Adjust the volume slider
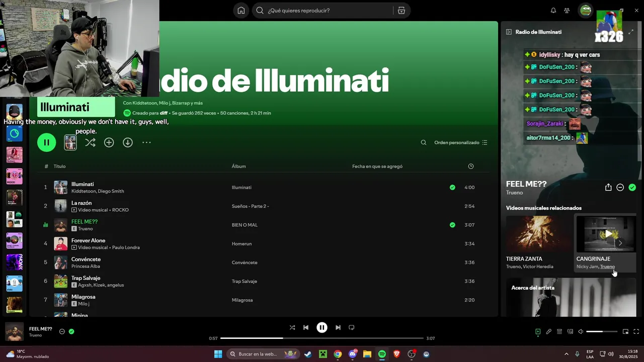Viewport: 644px width, 362px height. 602,332
